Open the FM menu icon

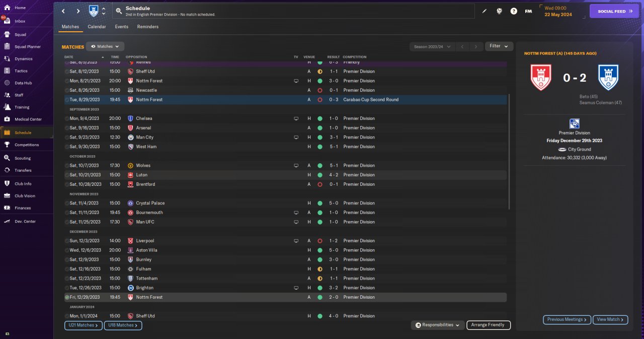click(528, 11)
